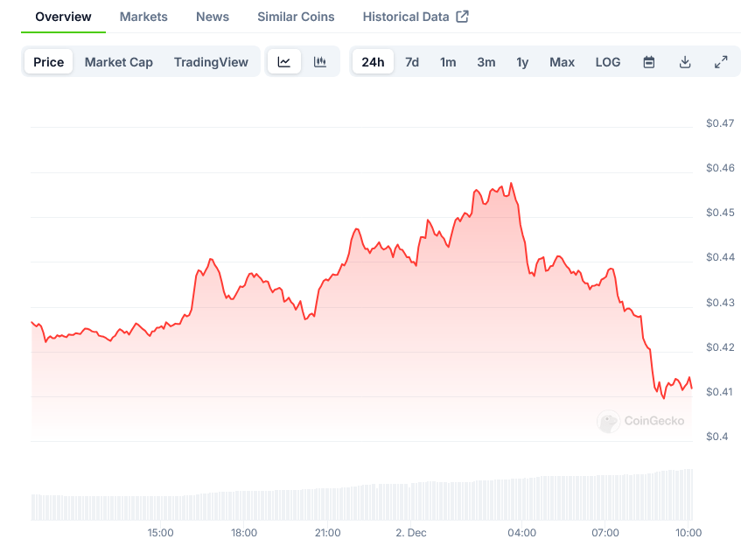
Task: Click the CoinGecko watermark logo
Action: click(x=641, y=421)
